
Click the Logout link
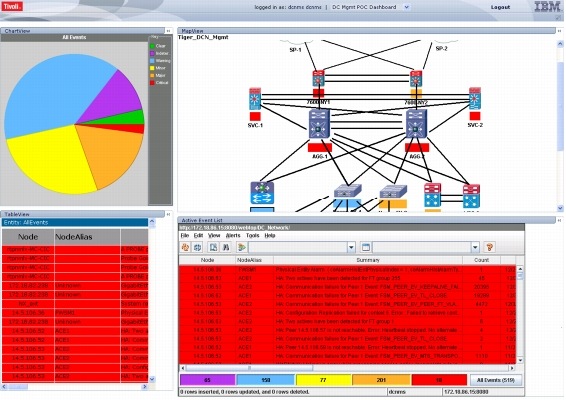tap(500, 7)
